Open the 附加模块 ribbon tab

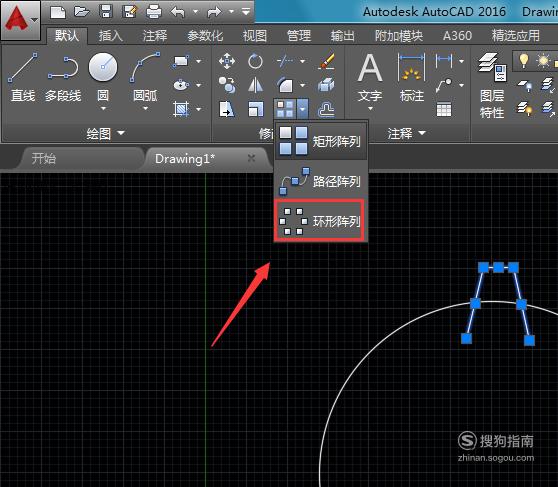(399, 36)
